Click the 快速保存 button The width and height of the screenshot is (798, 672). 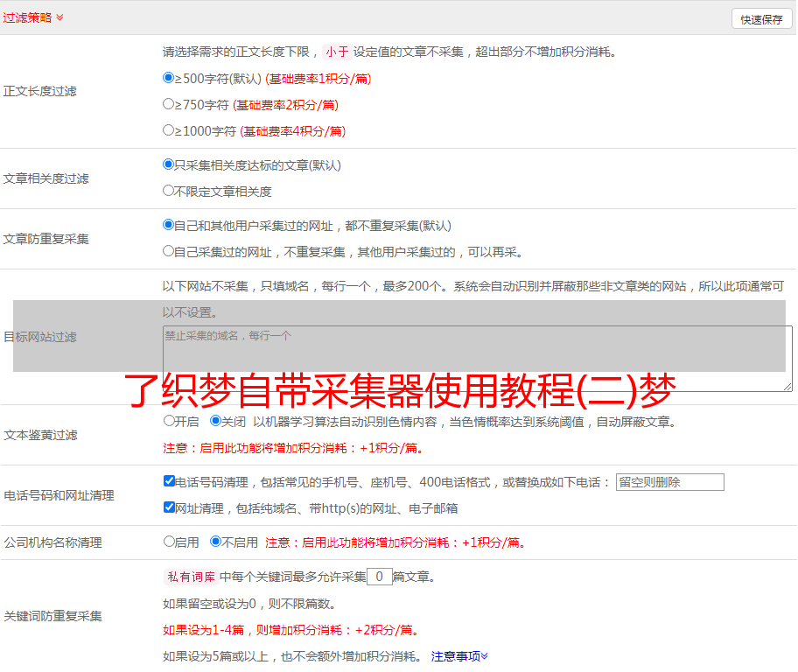761,19
